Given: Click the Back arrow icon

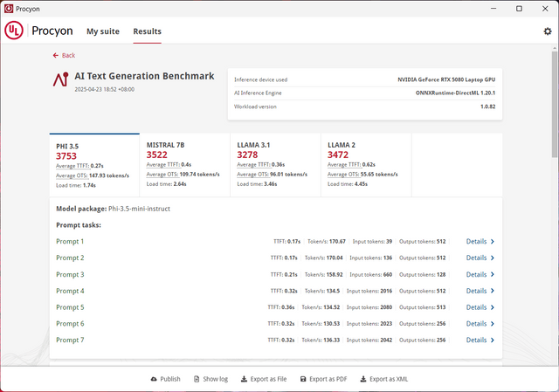Looking at the screenshot, I should 56,55.
